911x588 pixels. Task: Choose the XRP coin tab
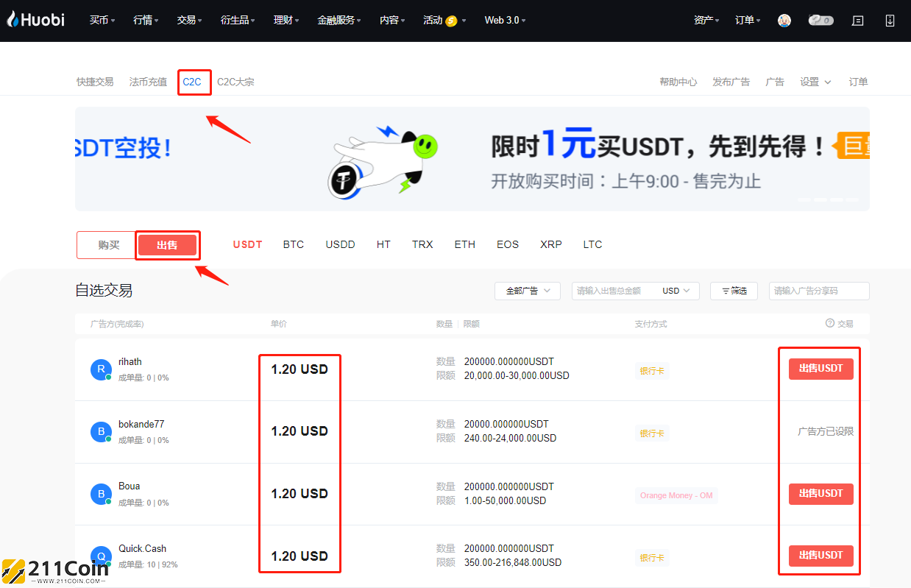click(x=551, y=244)
